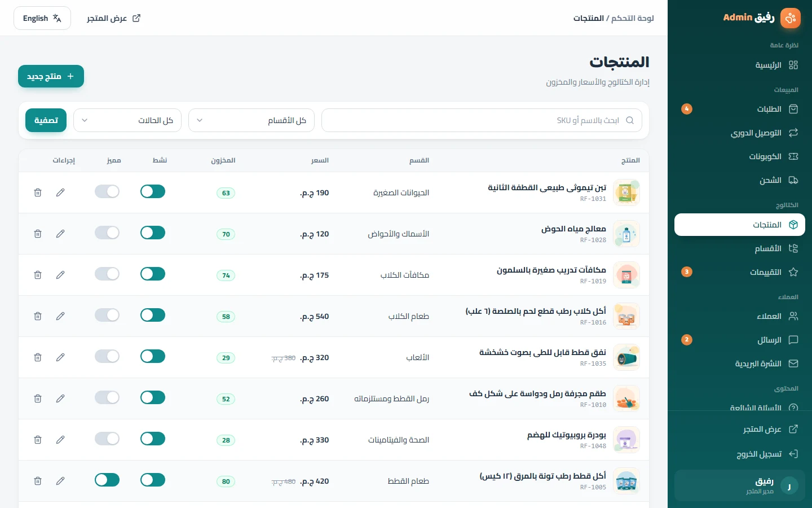Enable featured switch for product RF-1010
This screenshot has width=812, height=508.
(x=107, y=397)
